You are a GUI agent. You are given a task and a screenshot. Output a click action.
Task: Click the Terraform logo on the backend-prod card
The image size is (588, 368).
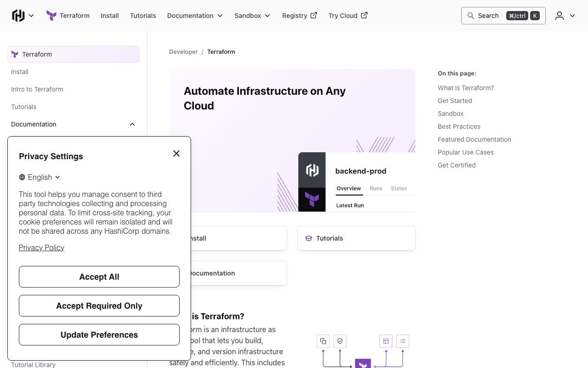pos(312,199)
